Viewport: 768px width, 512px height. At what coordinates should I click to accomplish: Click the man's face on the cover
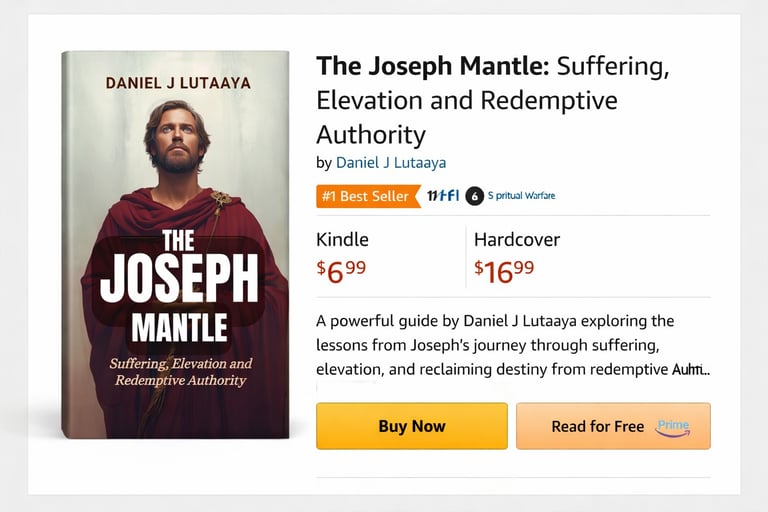pyautogui.click(x=177, y=137)
